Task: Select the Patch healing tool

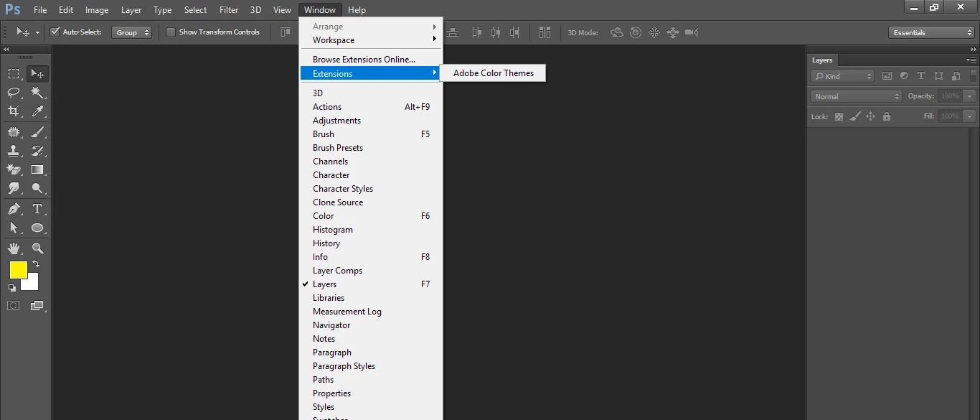Action: click(x=14, y=132)
